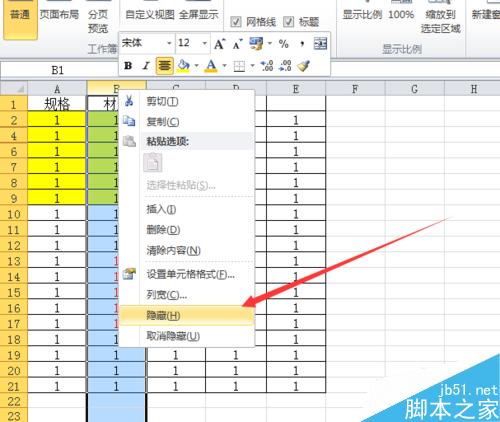Click the Grow Font icon
This screenshot has height=422, width=500.
tap(219, 44)
